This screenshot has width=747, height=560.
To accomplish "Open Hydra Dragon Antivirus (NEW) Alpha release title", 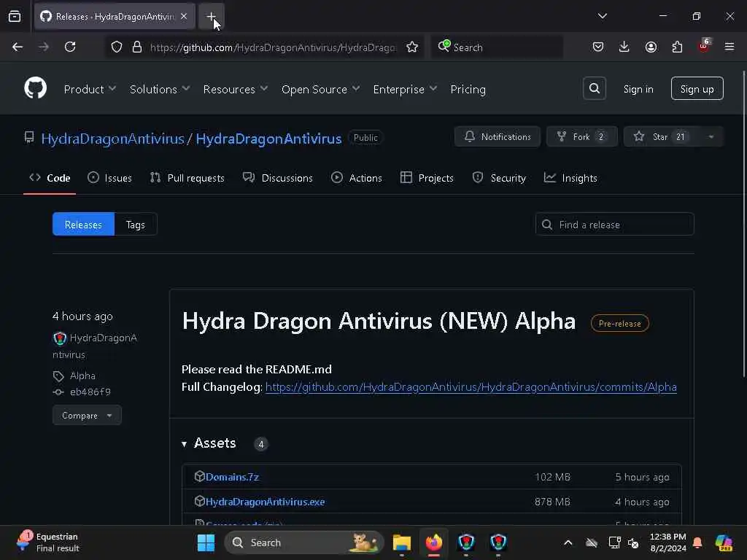I will (x=379, y=322).
